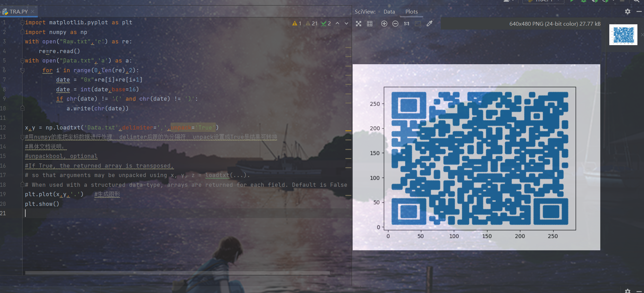Go to previous highlighted error
The height and width of the screenshot is (293, 644).
[x=337, y=23]
